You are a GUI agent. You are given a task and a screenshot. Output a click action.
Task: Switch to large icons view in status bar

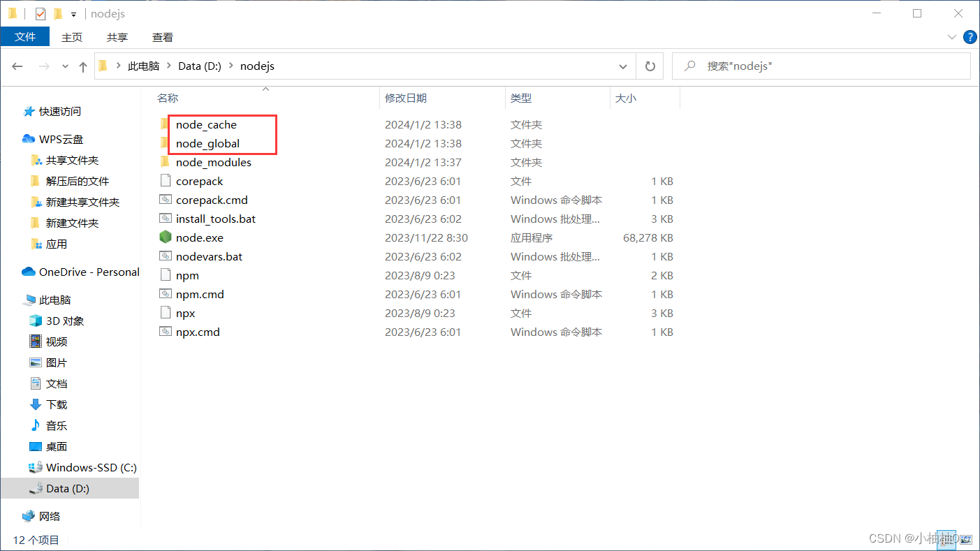click(965, 539)
